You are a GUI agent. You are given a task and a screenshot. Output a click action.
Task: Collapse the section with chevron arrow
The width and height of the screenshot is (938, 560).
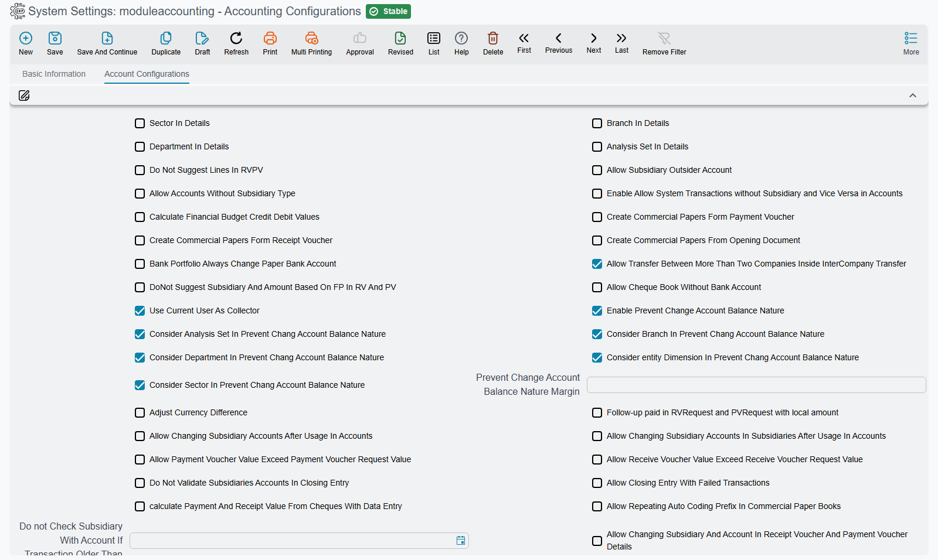tap(913, 95)
